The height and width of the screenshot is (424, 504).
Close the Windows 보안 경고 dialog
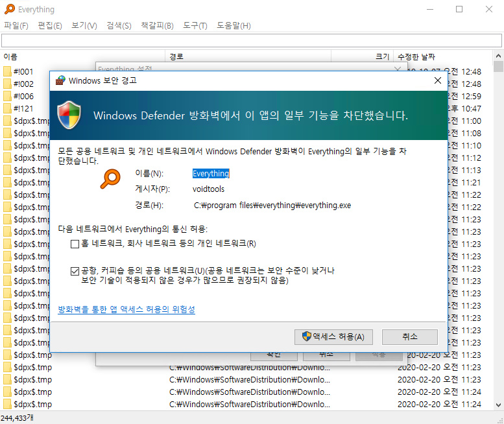click(437, 80)
